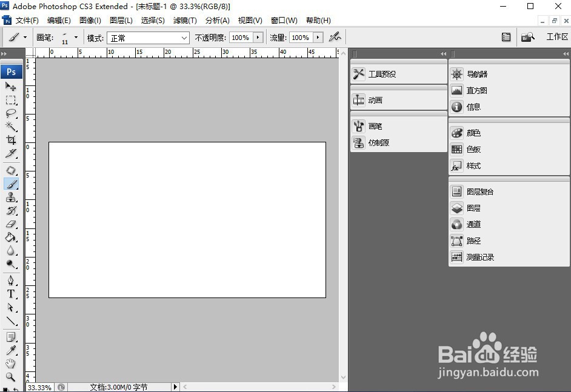
Task: Open the 不透明度 slider arrow
Action: coord(258,38)
